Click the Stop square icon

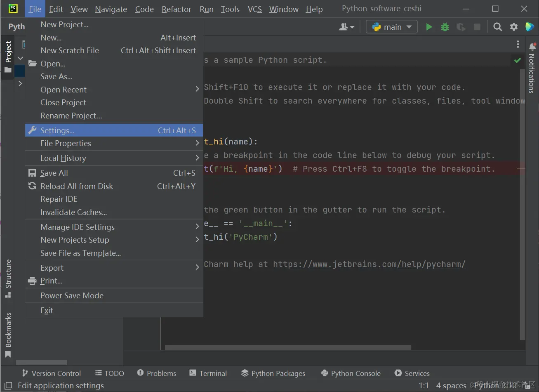point(477,27)
